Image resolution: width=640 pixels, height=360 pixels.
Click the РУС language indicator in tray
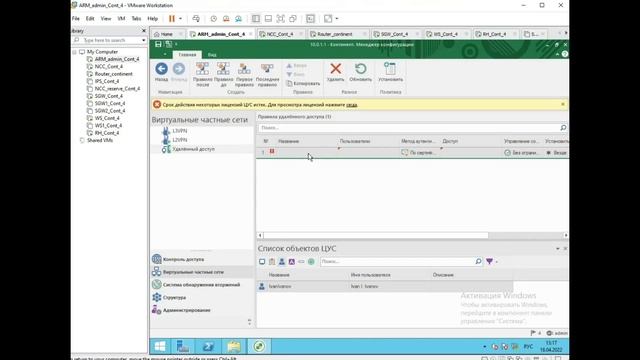point(528,347)
